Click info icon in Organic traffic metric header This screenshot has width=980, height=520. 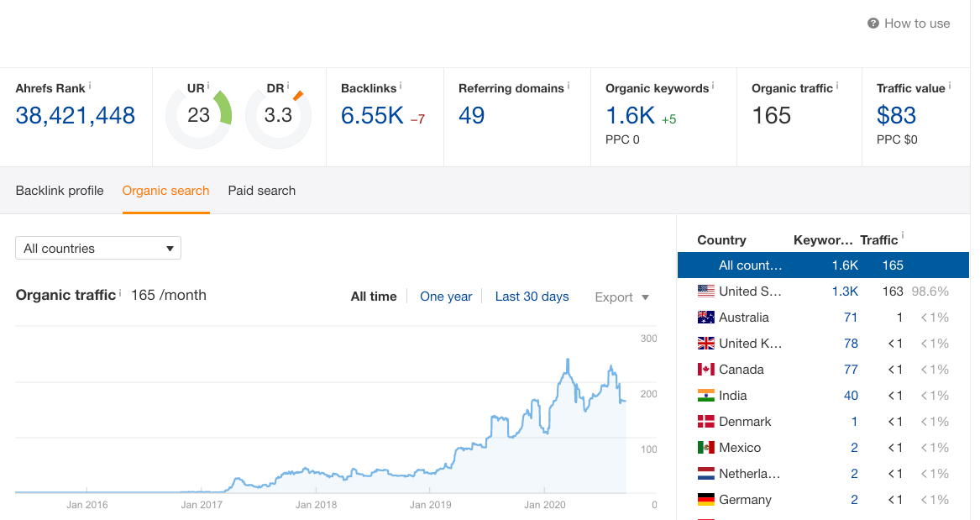[x=837, y=86]
